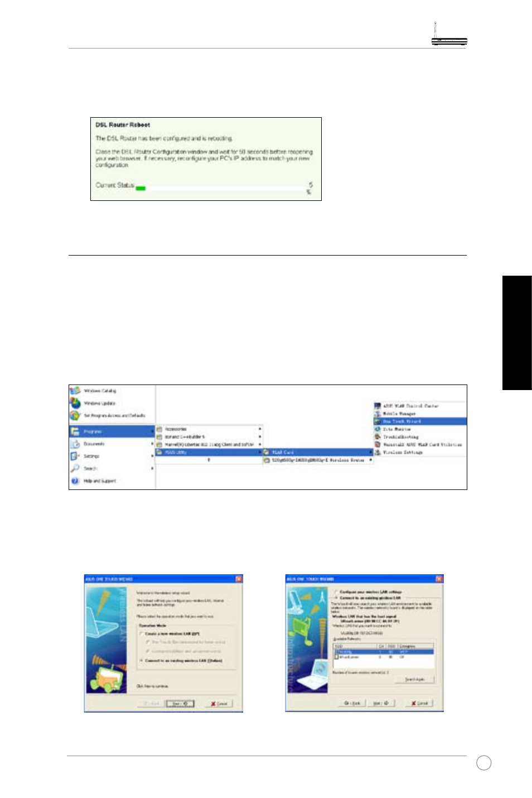The width and height of the screenshot is (532, 798).
Task: Select the first disabled sub-option under Create new LAN
Action: tap(148, 642)
